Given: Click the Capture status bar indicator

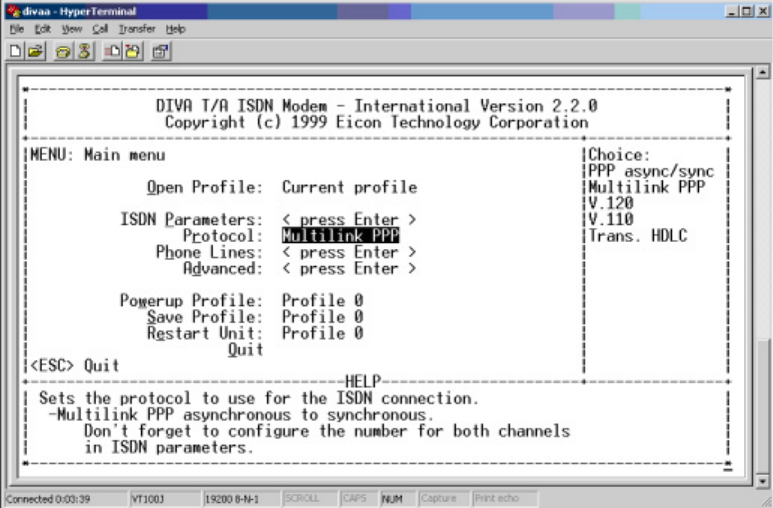Looking at the screenshot, I should click(x=444, y=499).
